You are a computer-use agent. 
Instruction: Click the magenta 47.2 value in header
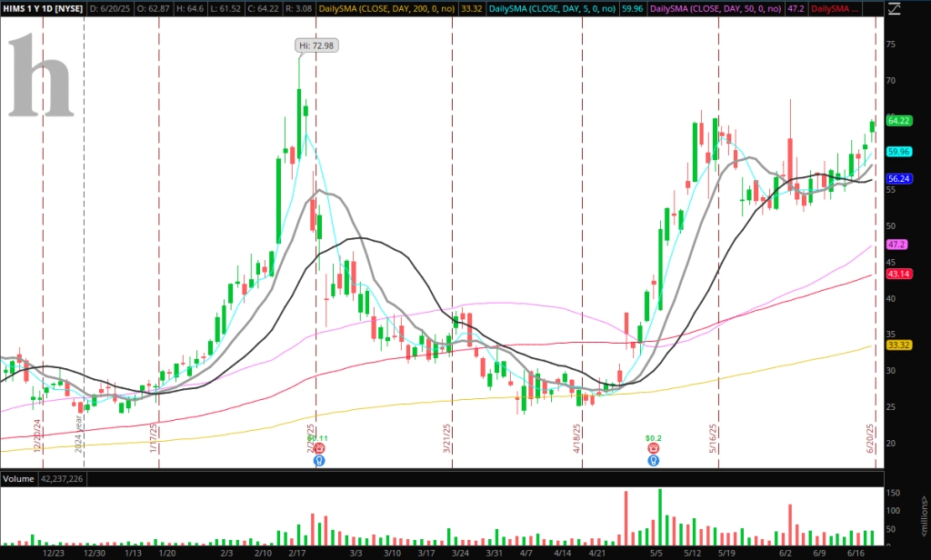[x=796, y=9]
